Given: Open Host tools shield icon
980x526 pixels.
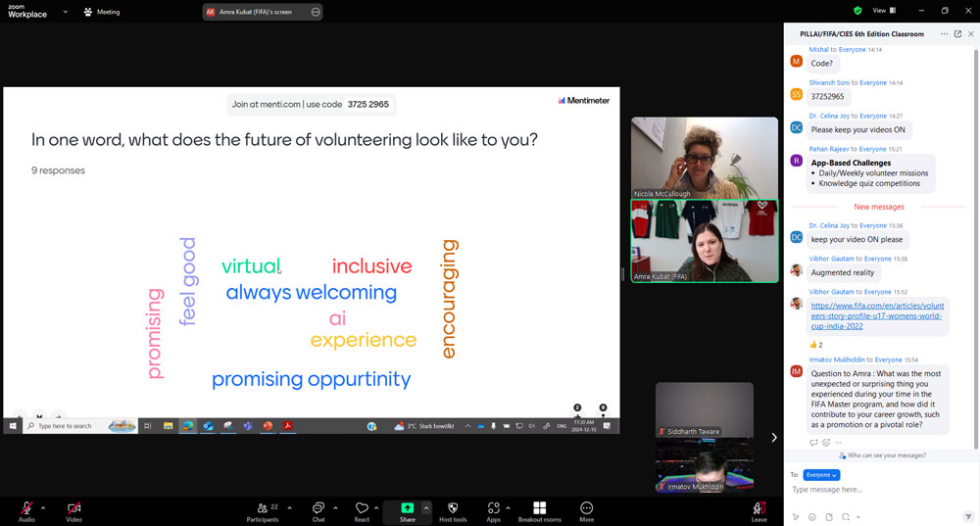Looking at the screenshot, I should coord(452,508).
